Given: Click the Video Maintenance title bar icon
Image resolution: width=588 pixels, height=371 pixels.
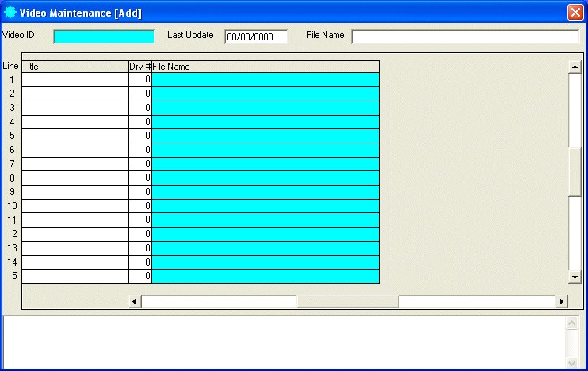Looking at the screenshot, I should (x=10, y=12).
